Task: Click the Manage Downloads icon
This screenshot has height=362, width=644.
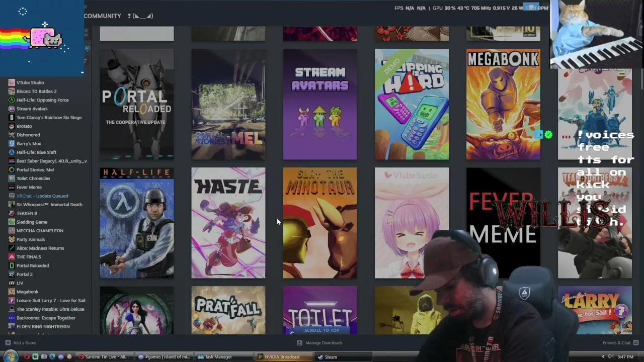Action: pyautogui.click(x=299, y=343)
